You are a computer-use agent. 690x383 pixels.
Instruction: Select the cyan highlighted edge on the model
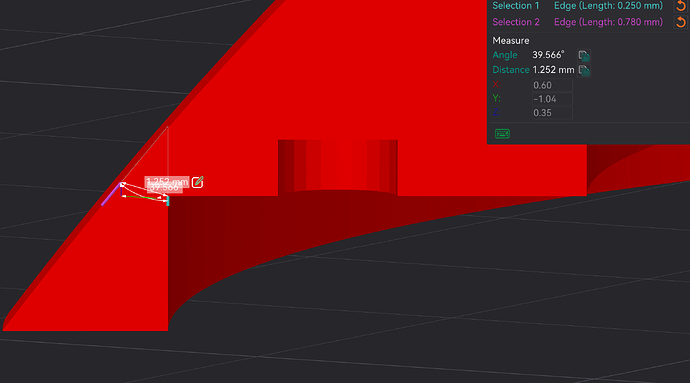pyautogui.click(x=168, y=201)
